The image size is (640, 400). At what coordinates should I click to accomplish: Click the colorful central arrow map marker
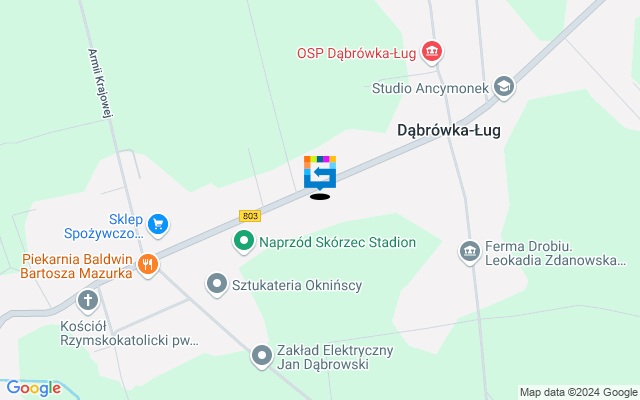[320, 173]
